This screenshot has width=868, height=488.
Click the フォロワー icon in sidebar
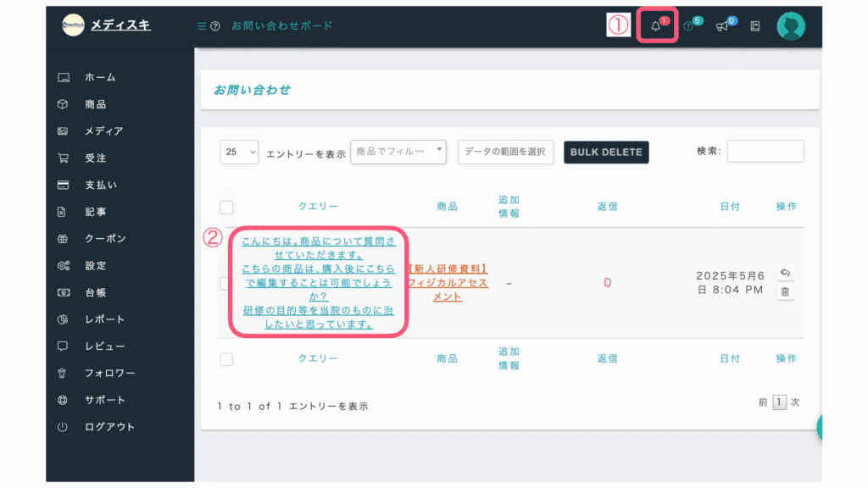click(62, 374)
